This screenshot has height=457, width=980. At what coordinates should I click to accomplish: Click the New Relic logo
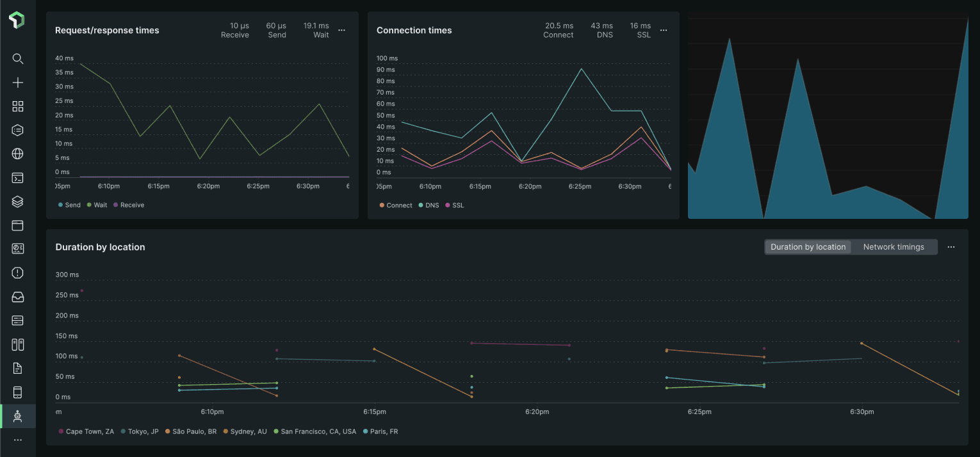pyautogui.click(x=17, y=20)
